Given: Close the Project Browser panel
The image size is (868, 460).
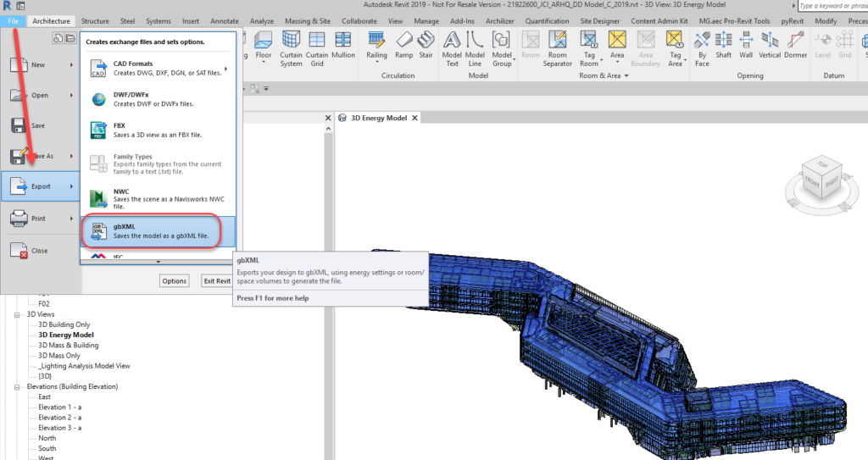Looking at the screenshot, I should click(328, 118).
